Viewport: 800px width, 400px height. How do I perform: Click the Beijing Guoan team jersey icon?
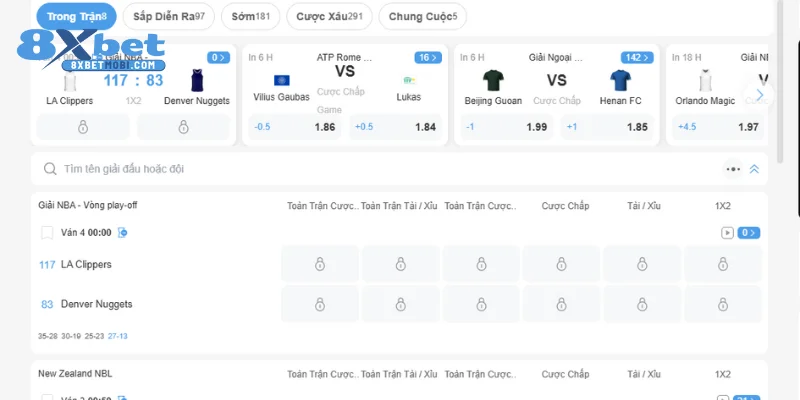pyautogui.click(x=493, y=80)
